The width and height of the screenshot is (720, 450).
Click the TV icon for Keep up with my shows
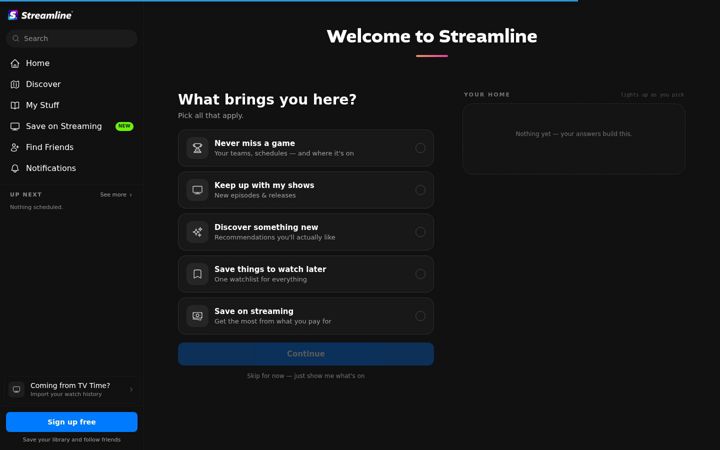tap(197, 190)
